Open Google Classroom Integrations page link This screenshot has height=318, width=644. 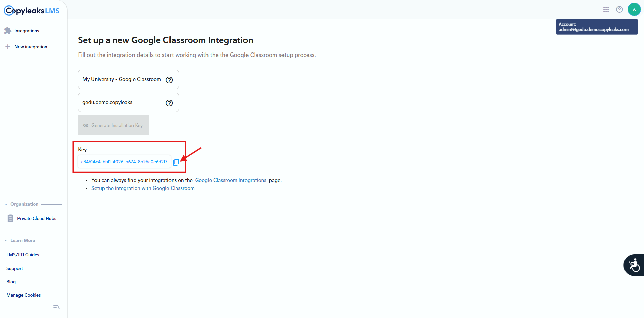231,180
